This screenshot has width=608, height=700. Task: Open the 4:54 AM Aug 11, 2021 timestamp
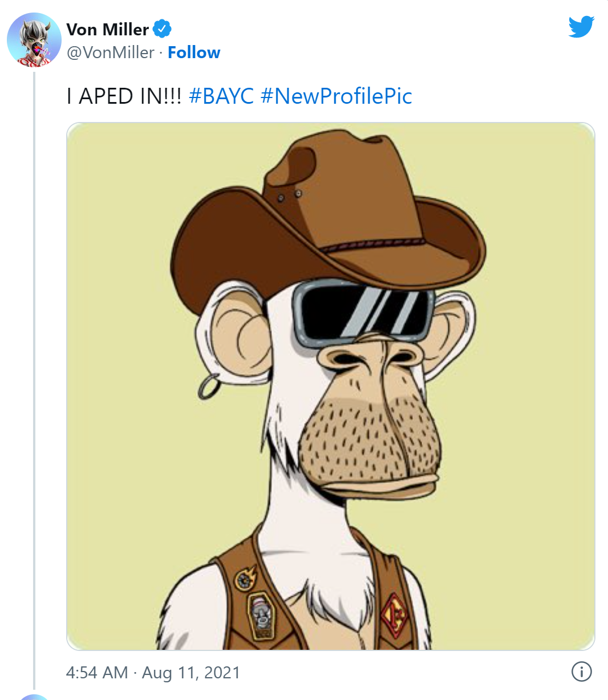(153, 673)
